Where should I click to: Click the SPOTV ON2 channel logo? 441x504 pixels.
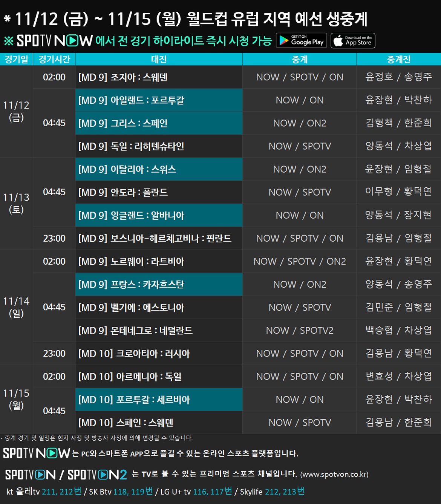click(97, 475)
